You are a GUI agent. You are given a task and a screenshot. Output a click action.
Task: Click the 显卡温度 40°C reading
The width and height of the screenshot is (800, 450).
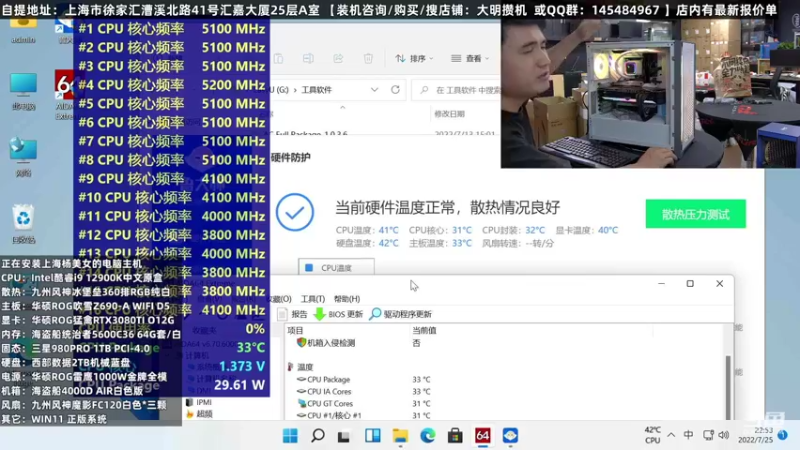(586, 231)
